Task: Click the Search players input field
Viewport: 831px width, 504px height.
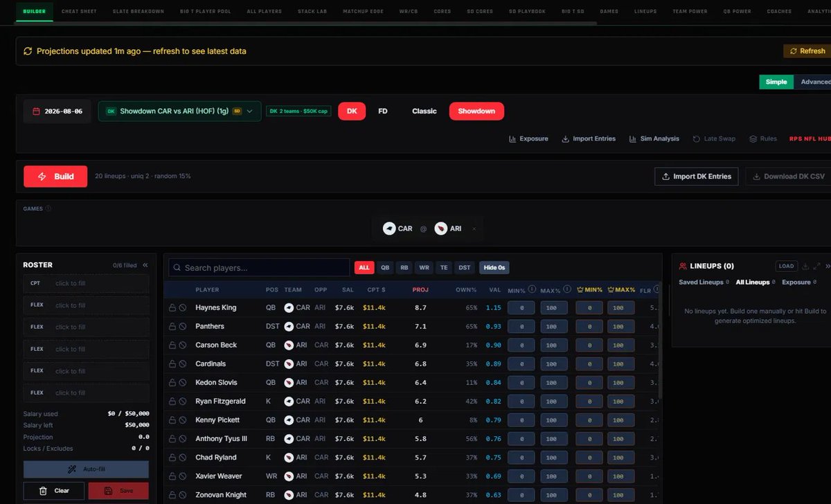Action: click(259, 268)
